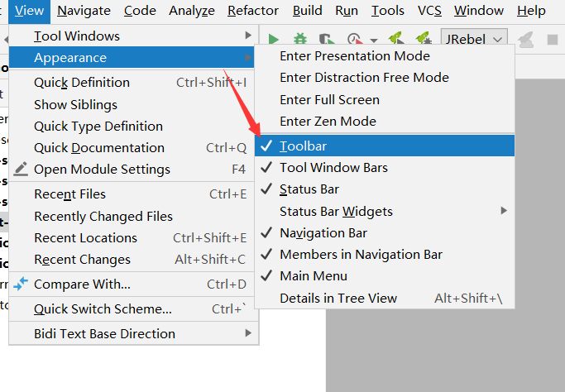Select Quick Definition
This screenshot has height=392, width=565.
coord(132,83)
